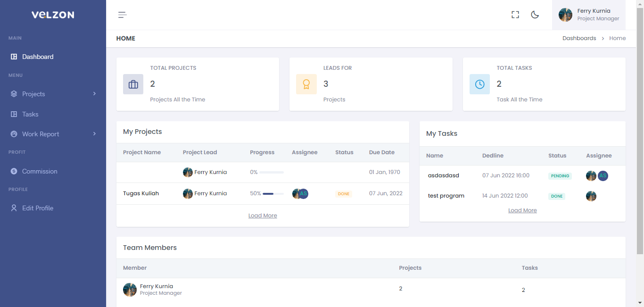Select Dashboard in the sidebar
The width and height of the screenshot is (644, 307).
[x=38, y=57]
